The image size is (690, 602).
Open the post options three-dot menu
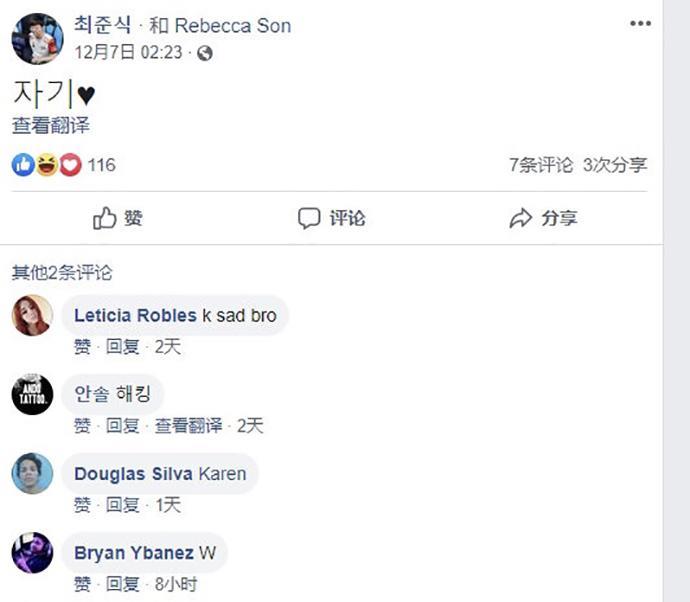click(x=640, y=24)
